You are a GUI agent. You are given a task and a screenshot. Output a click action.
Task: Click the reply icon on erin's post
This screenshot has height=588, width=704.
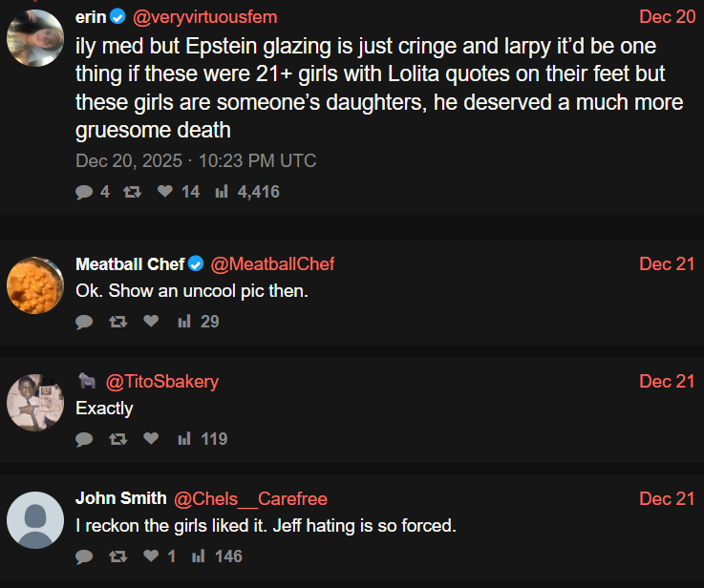tap(84, 192)
